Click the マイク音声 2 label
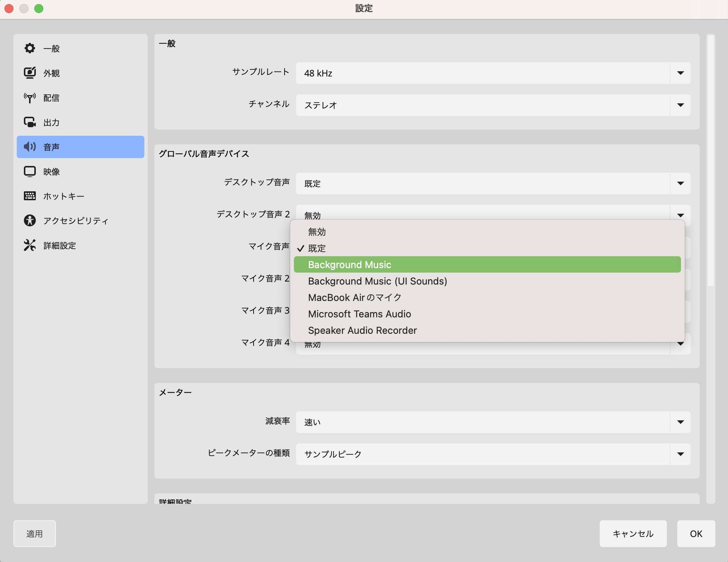The height and width of the screenshot is (562, 728). 266,278
